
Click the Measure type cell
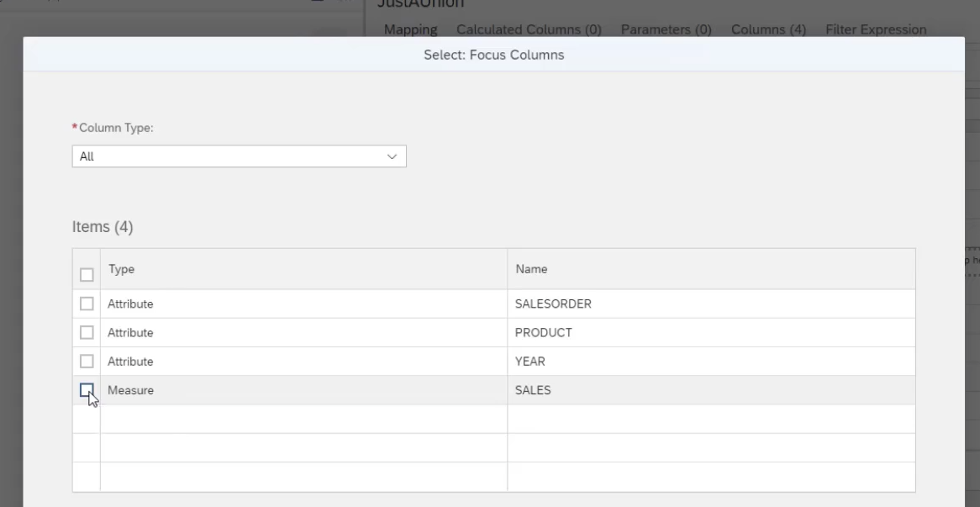pos(130,390)
